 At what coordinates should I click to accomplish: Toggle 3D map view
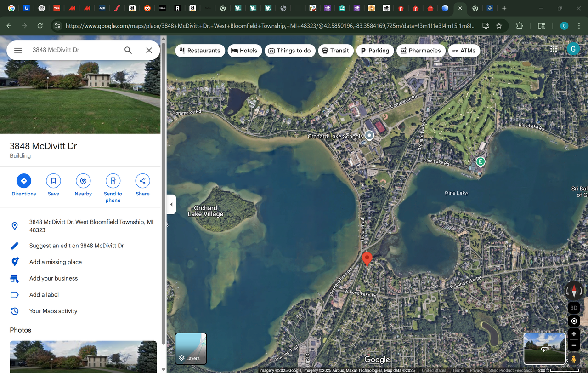[573, 308]
